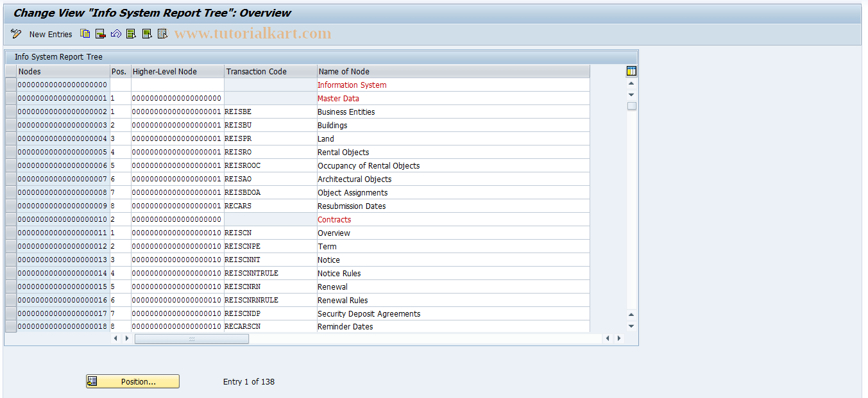Select the row marker for Contracts entry

pyautogui.click(x=10, y=219)
